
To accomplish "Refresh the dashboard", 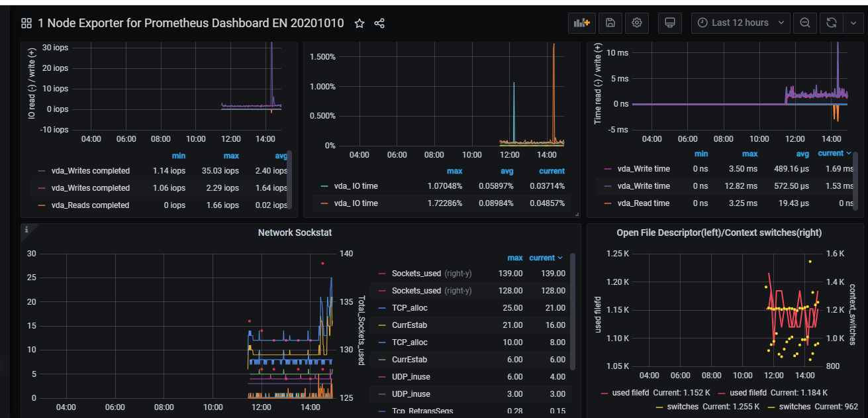I will click(831, 23).
